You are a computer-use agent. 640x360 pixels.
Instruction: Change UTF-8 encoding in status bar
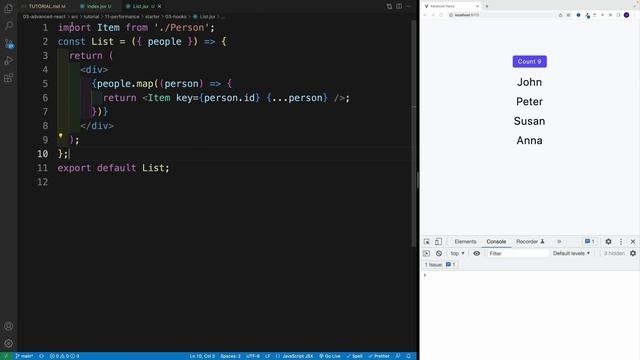[x=253, y=356]
